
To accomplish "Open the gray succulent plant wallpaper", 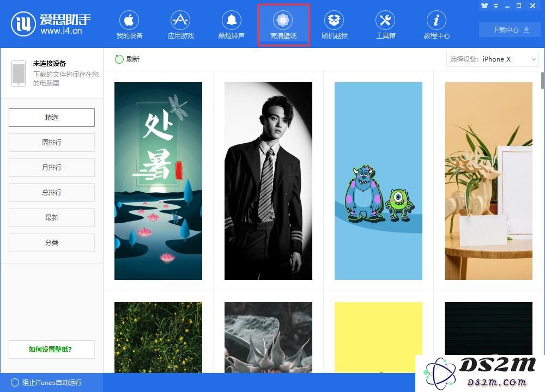I will click(268, 338).
